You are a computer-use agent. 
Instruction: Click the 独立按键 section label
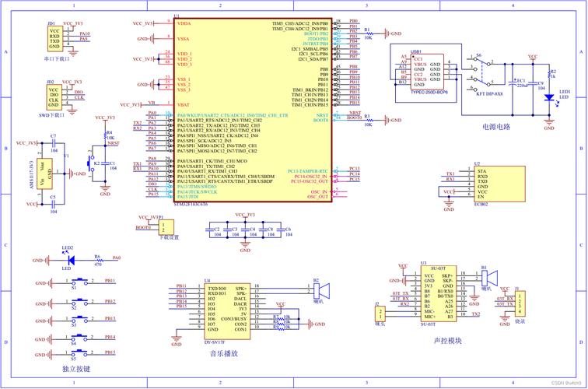[x=76, y=367]
